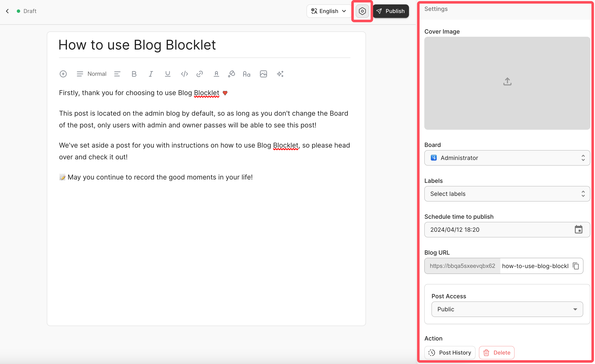Insert an image via toolbar icon
Image resolution: width=595 pixels, height=364 pixels.
(x=263, y=74)
